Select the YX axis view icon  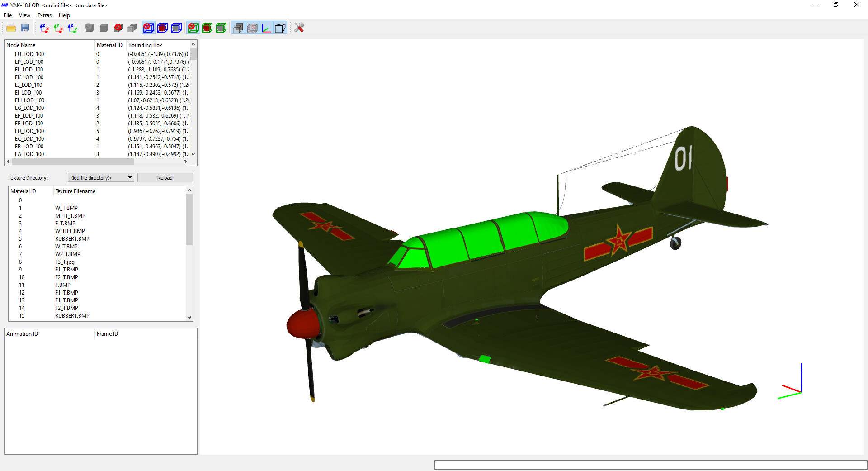point(58,28)
